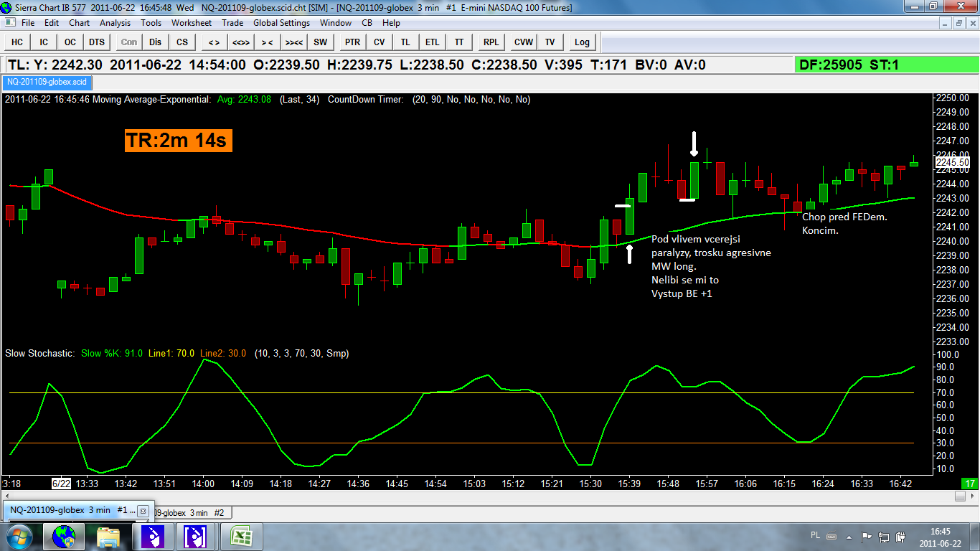Click the 'Chop pred FEDem.' chart annotation

point(844,217)
